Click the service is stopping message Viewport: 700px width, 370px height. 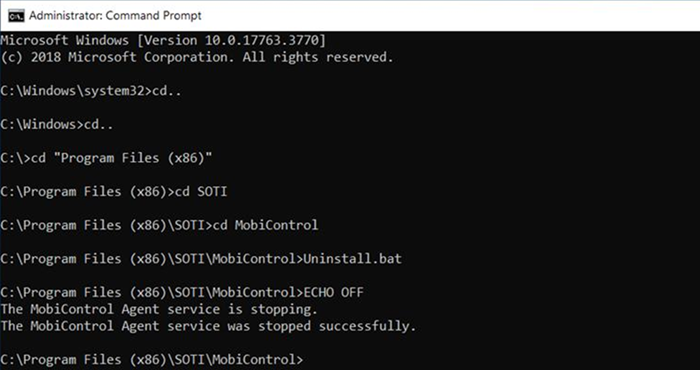[x=159, y=309]
